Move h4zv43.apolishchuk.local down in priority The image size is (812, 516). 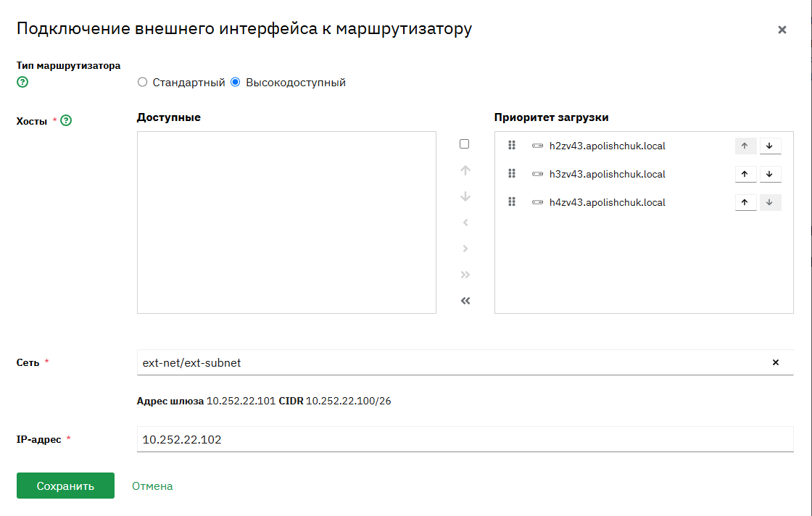(x=770, y=202)
